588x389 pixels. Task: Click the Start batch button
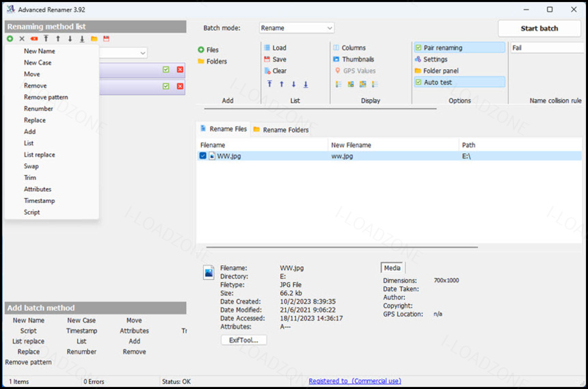(x=539, y=29)
